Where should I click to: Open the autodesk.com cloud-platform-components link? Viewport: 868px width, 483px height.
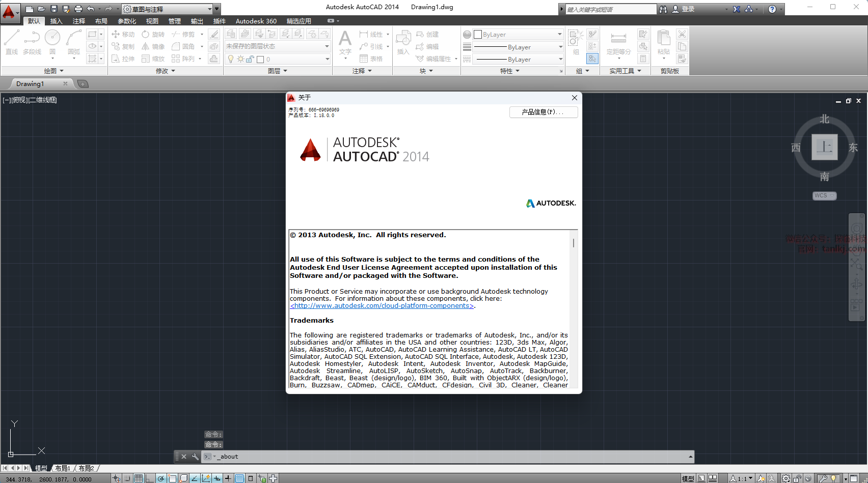point(382,306)
